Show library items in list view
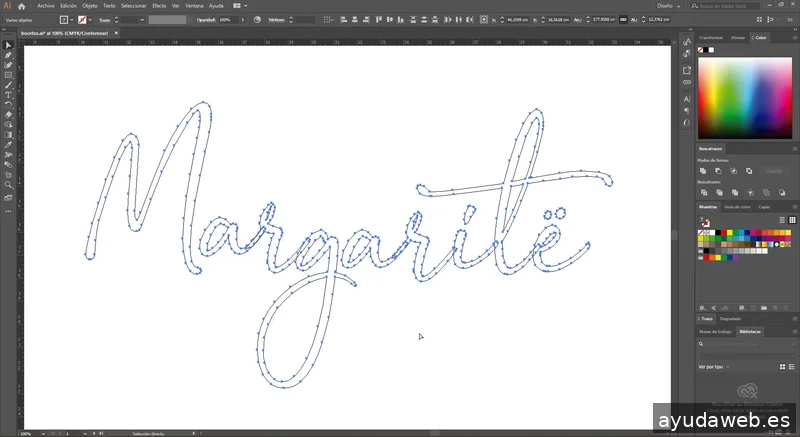Viewport: 800px width, 437px height. 792,367
